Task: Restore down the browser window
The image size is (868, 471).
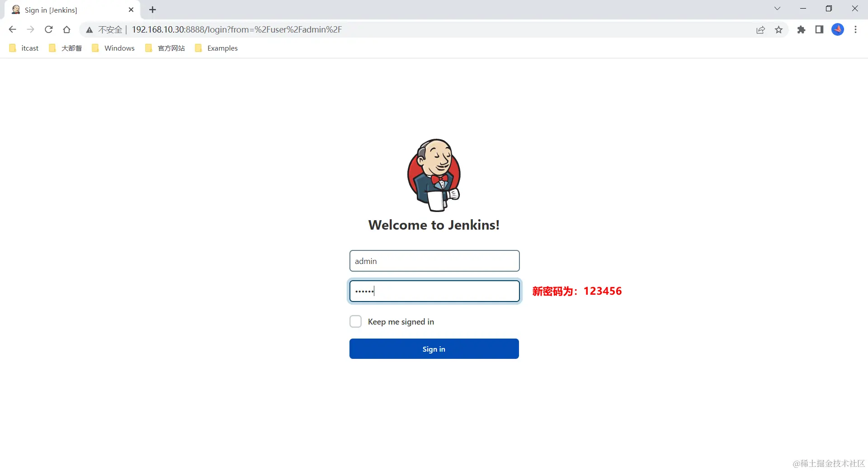Action: (x=829, y=9)
